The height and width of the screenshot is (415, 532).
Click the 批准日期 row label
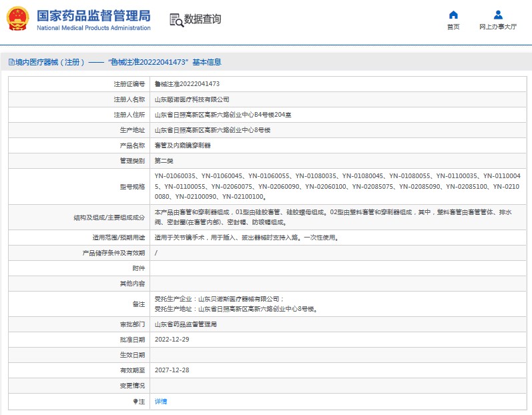point(132,340)
